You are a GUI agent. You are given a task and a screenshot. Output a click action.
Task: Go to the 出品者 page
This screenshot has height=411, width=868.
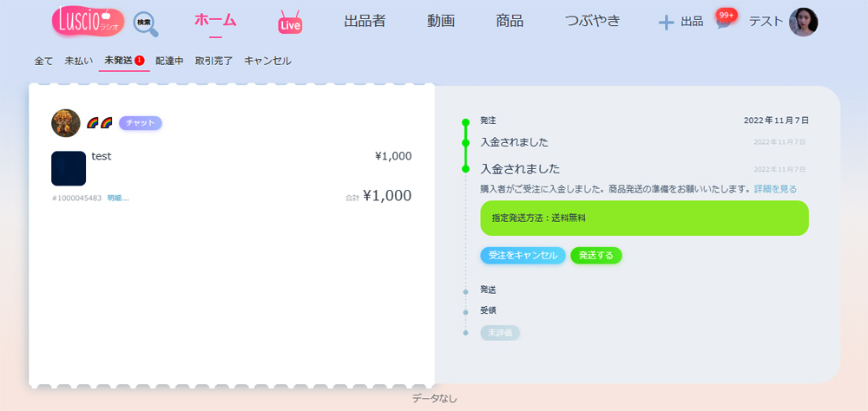tap(365, 22)
